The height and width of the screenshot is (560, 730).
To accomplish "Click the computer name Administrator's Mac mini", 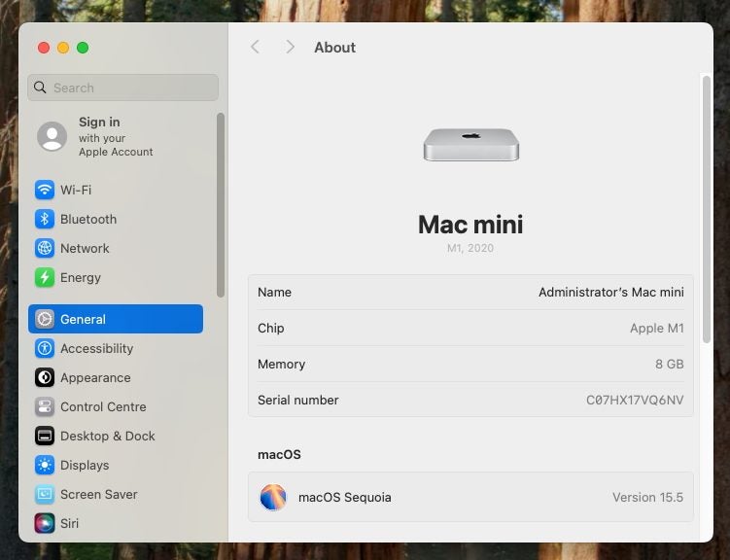I will (611, 292).
